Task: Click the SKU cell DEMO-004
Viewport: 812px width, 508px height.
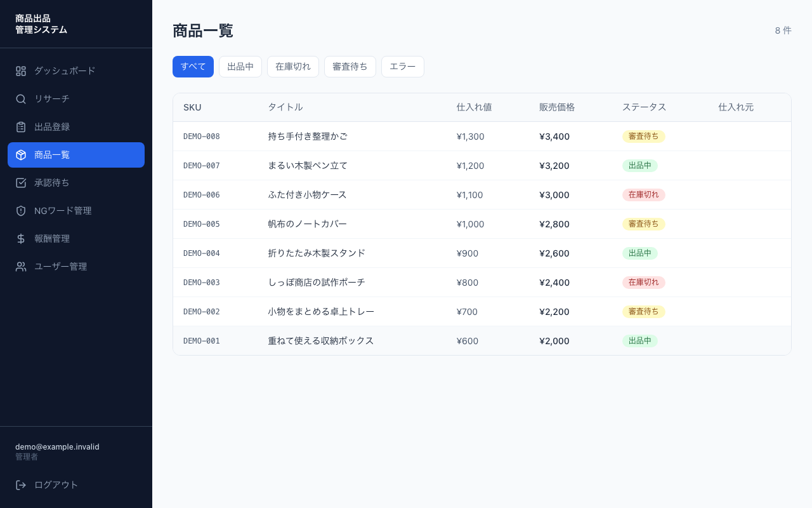Action: coord(202,253)
